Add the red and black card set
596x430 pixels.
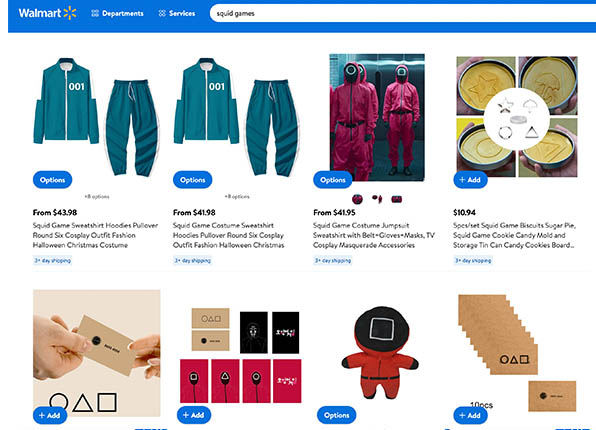pos(194,415)
